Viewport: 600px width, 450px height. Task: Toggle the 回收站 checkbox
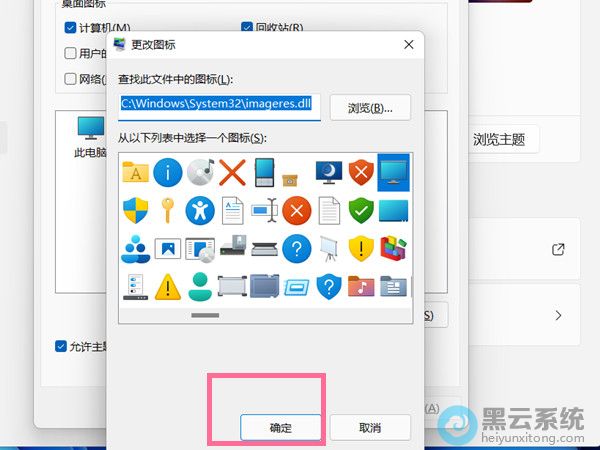click(246, 27)
